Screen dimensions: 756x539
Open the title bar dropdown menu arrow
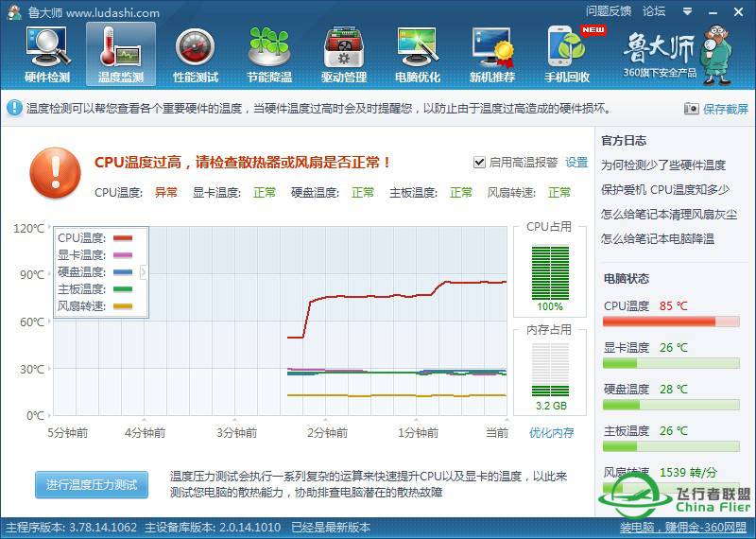688,11
